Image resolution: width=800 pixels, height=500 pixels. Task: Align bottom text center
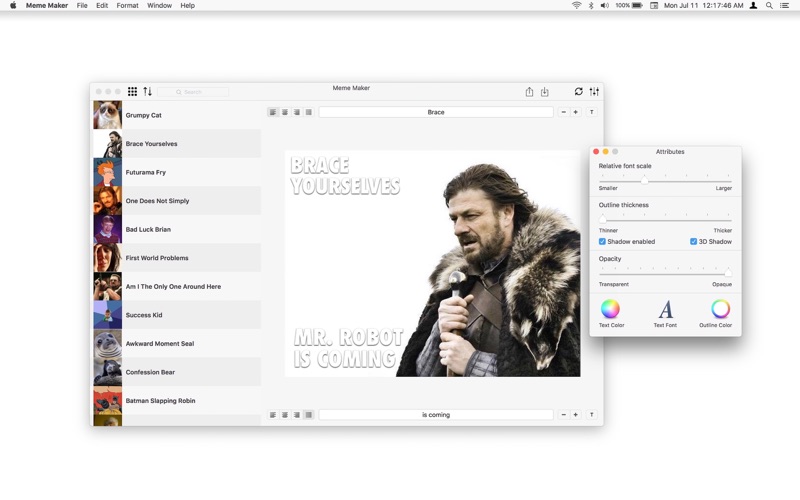click(285, 415)
